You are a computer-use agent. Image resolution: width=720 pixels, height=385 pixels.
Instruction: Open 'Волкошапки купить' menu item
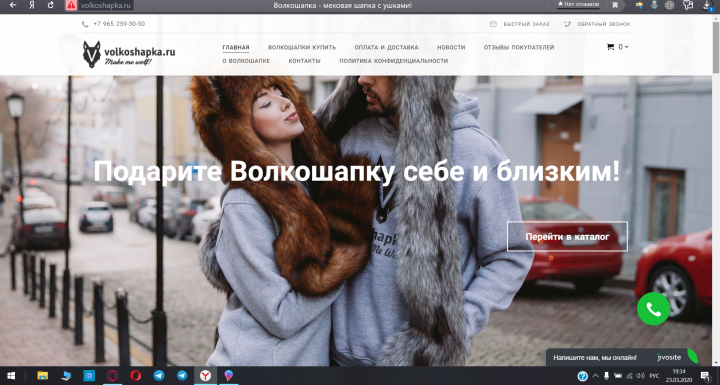coord(302,47)
